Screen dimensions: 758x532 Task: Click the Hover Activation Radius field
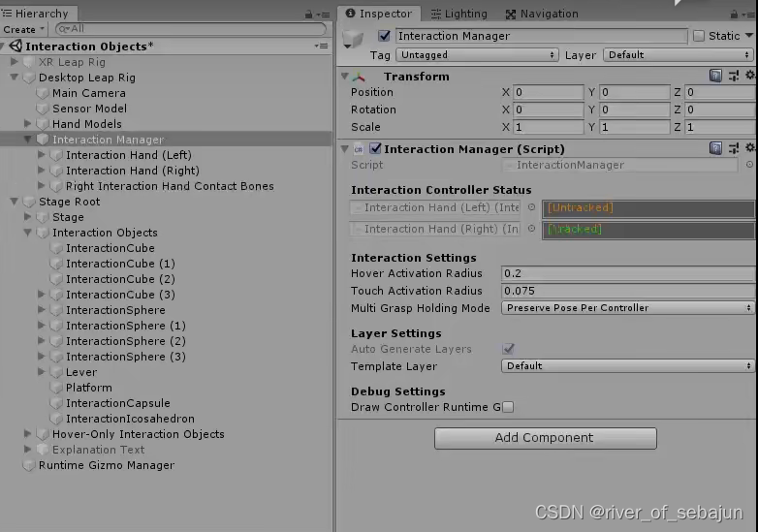click(628, 273)
